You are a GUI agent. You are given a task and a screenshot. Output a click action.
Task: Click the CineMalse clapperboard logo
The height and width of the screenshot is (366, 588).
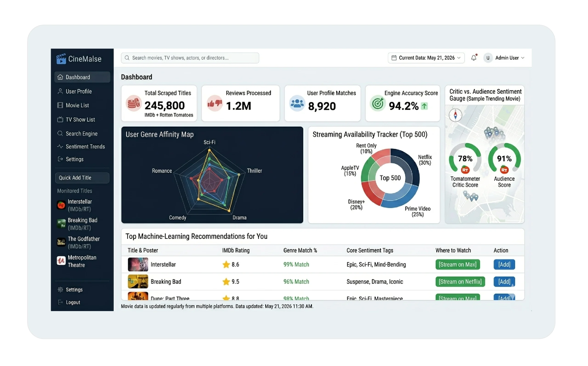[61, 59]
